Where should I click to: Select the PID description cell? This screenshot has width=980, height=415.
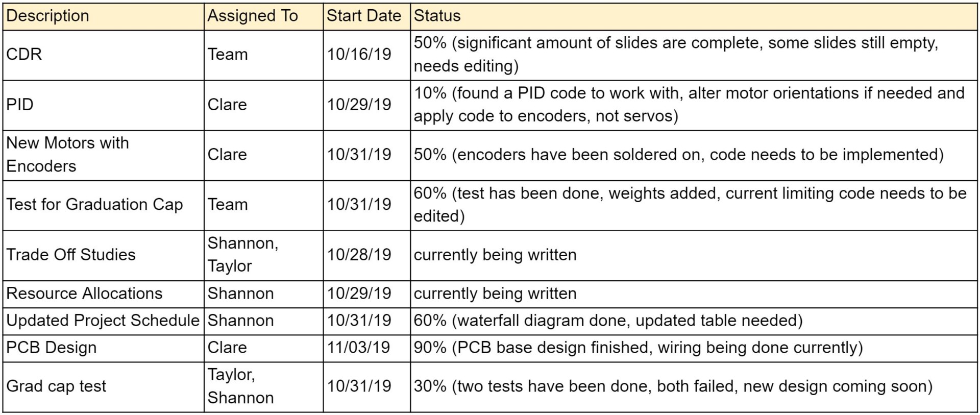click(104, 105)
